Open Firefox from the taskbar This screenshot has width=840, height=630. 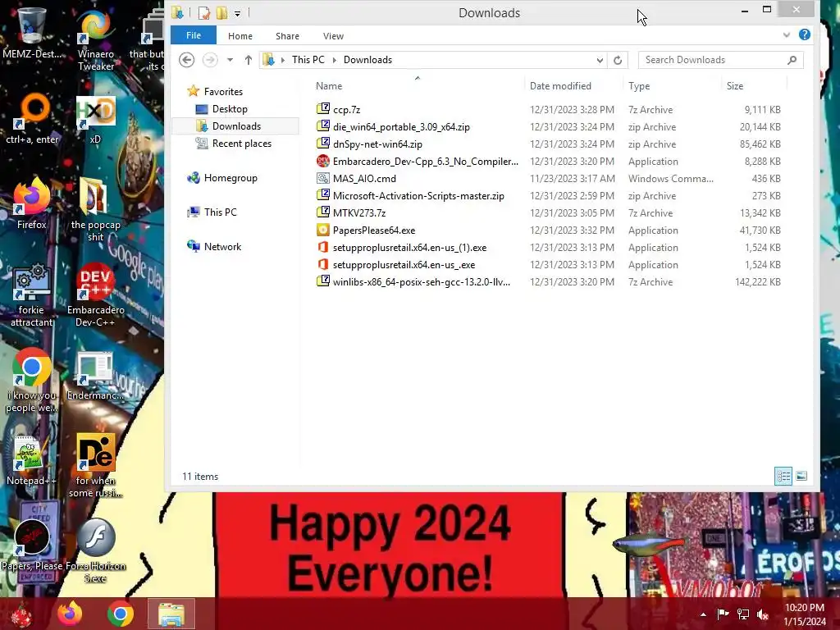pyautogui.click(x=70, y=614)
